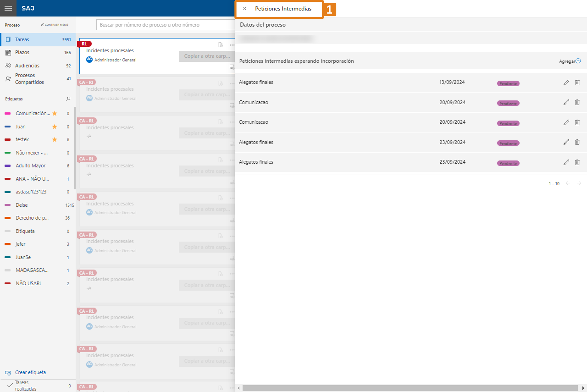Add note icon on the RL task card
The image size is (587, 392).
232,67
